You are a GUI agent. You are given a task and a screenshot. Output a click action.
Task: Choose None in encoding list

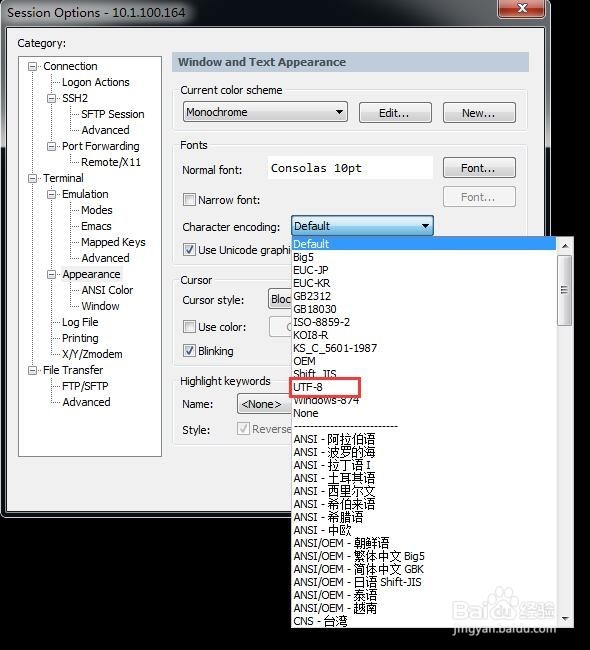pos(424,413)
